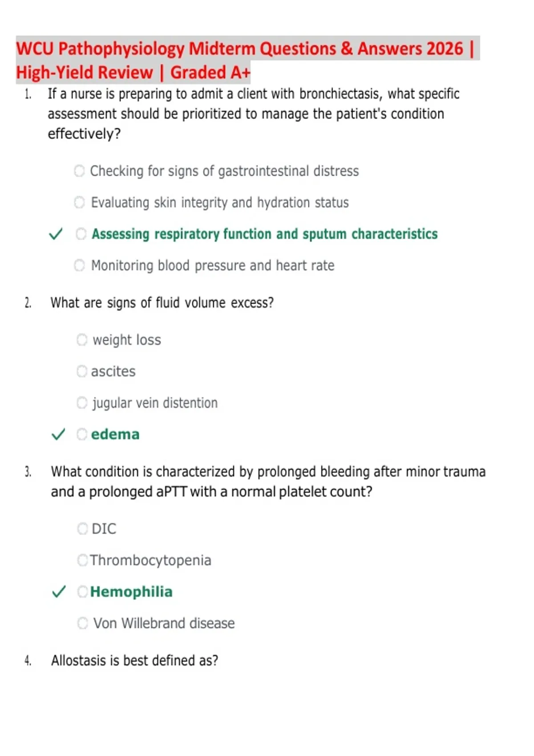Select radio for gastrointestinal distress option
The image size is (534, 756).
(79, 171)
